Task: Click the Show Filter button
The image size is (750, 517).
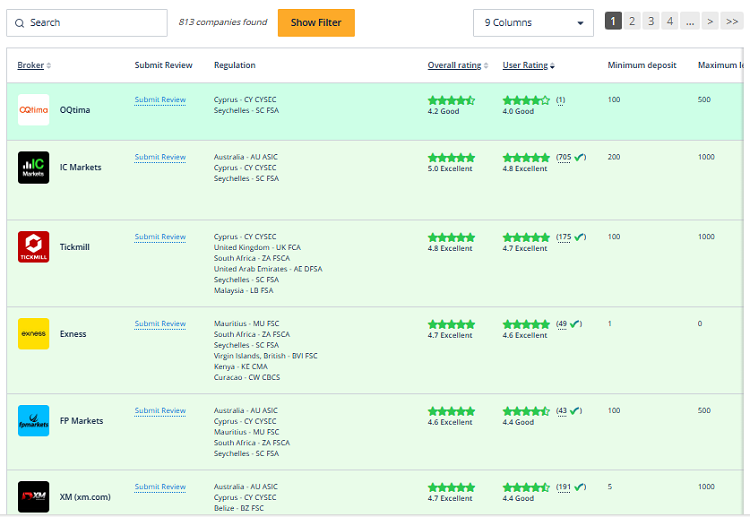Action: pos(316,23)
